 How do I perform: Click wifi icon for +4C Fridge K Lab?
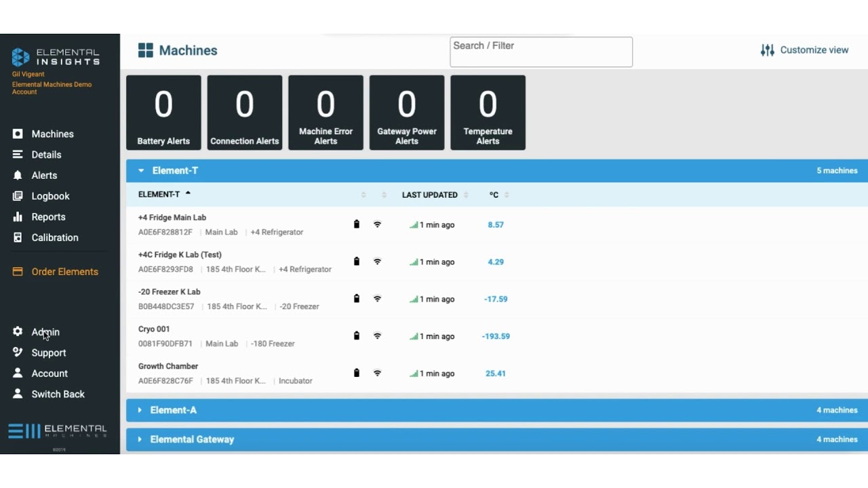coord(378,262)
